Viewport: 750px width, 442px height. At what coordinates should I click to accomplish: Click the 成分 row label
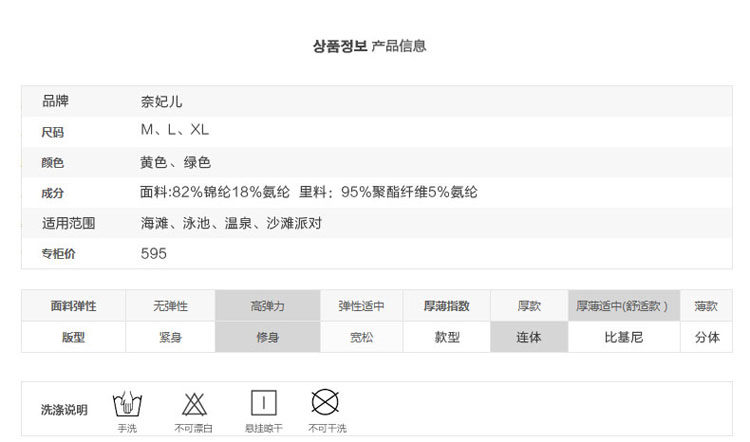(x=53, y=193)
